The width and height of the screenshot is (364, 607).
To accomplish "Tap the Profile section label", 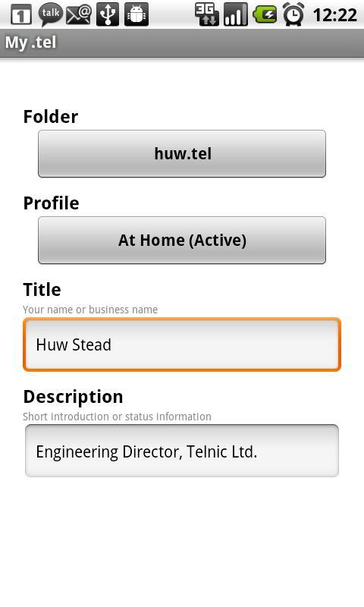I will tap(51, 203).
